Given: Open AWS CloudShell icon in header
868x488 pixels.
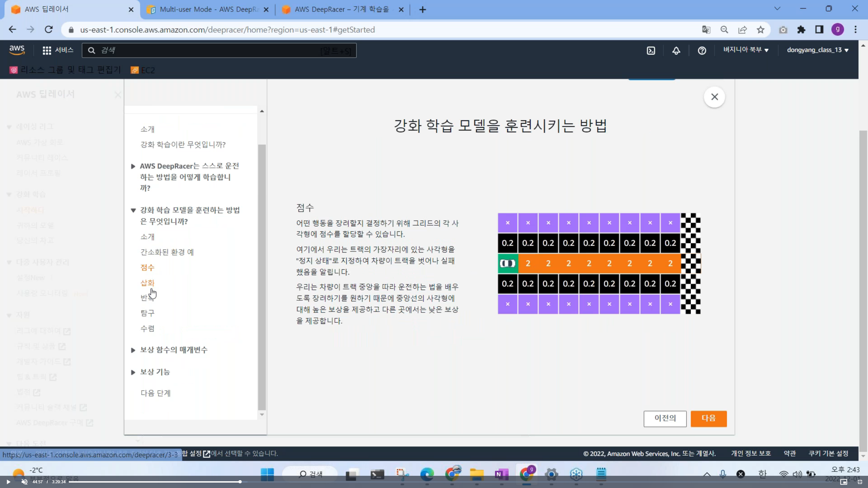Looking at the screenshot, I should [651, 50].
